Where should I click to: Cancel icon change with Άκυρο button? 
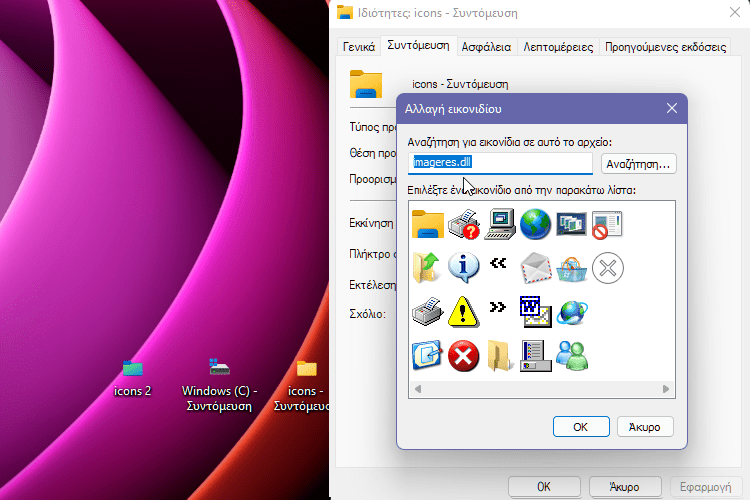pyautogui.click(x=645, y=427)
